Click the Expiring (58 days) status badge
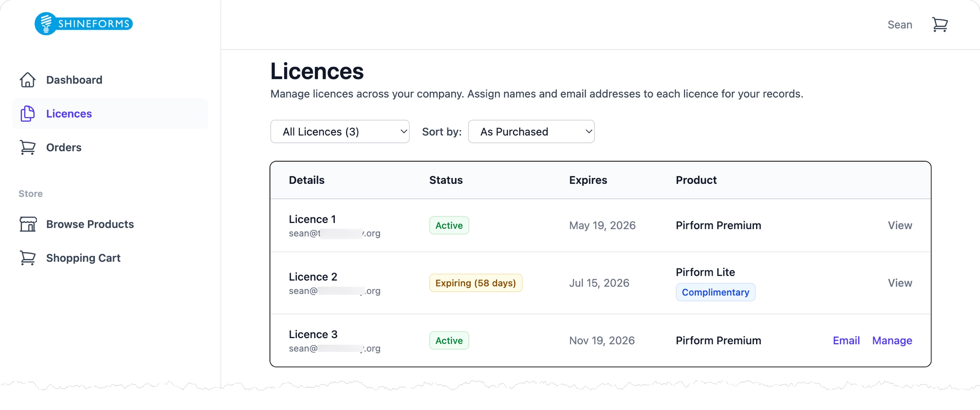This screenshot has width=980, height=410. pos(476,283)
